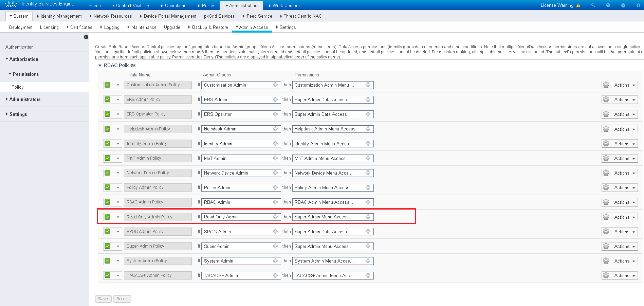
Task: Click the Save button
Action: pos(103,299)
